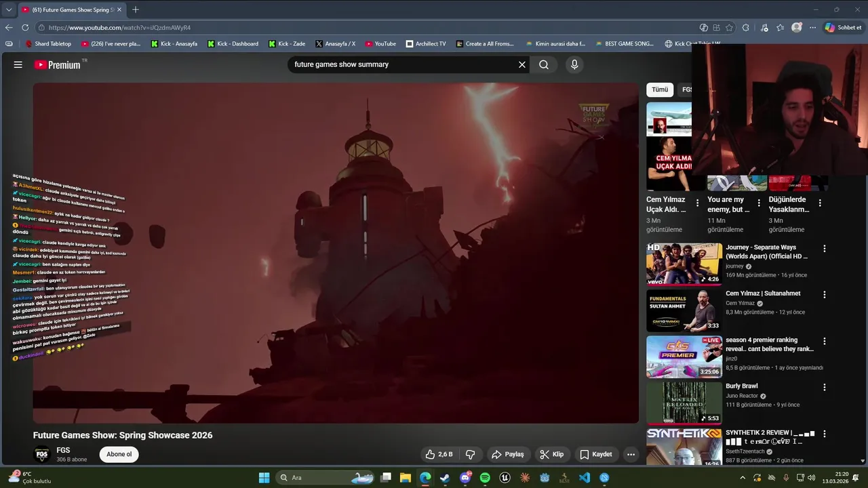
Task: Open Burly Brawl video title
Action: coord(741,386)
